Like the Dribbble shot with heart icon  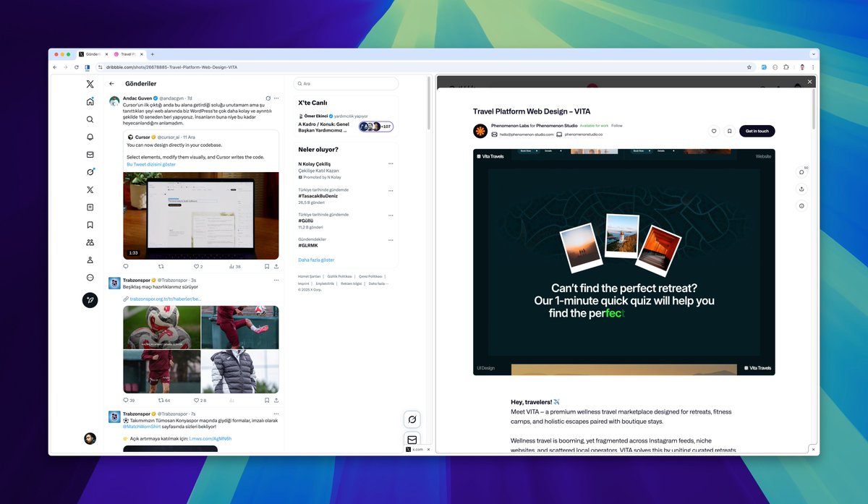(714, 131)
